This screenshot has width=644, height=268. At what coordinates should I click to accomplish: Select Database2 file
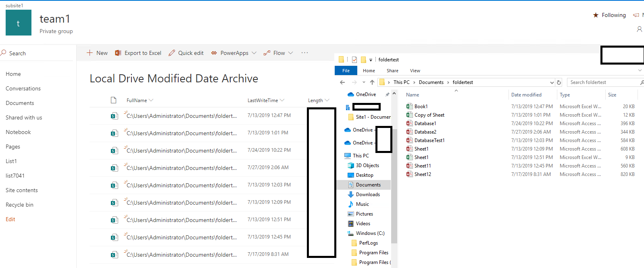point(425,132)
